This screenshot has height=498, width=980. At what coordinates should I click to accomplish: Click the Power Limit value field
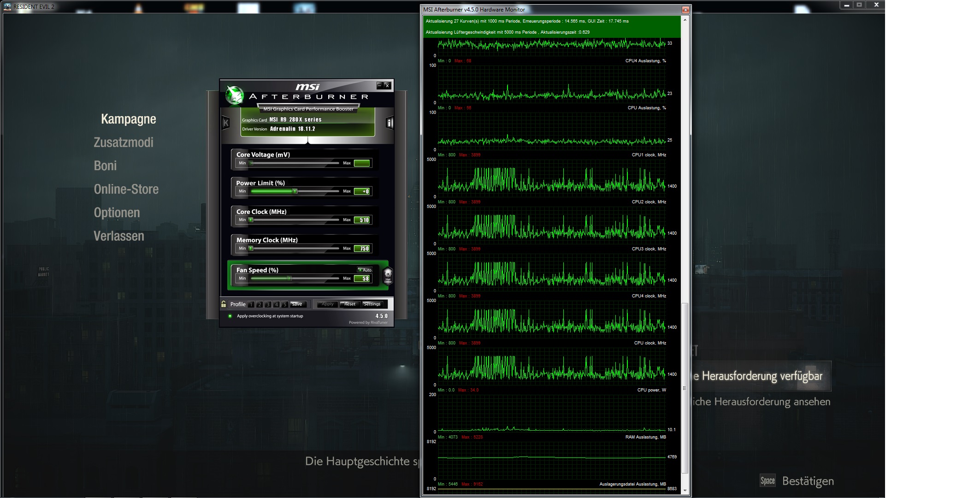coord(362,191)
